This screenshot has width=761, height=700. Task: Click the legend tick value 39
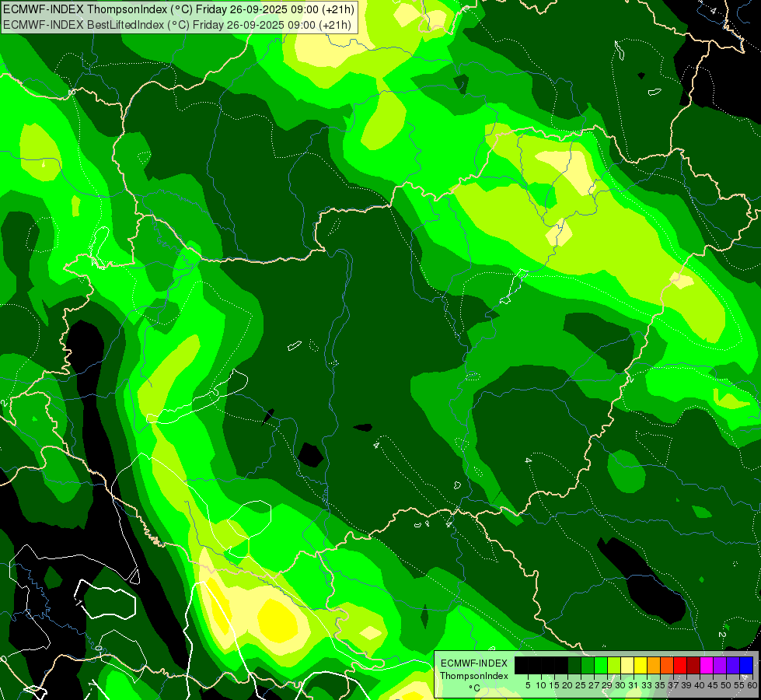tap(686, 685)
